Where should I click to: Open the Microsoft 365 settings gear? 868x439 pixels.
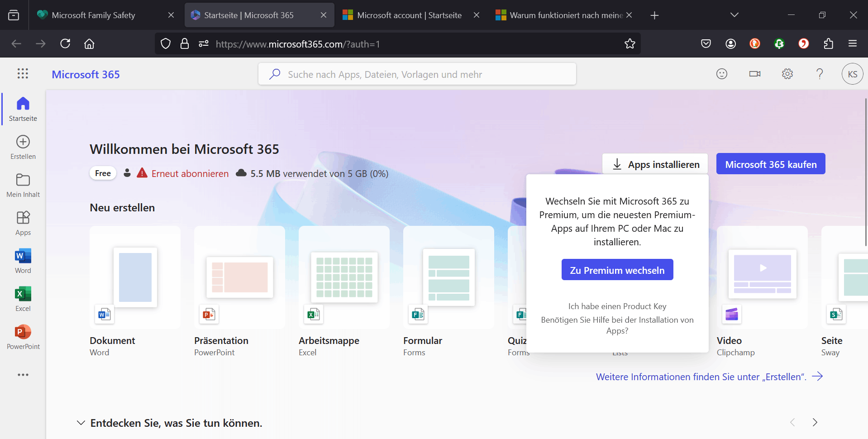[x=787, y=74]
